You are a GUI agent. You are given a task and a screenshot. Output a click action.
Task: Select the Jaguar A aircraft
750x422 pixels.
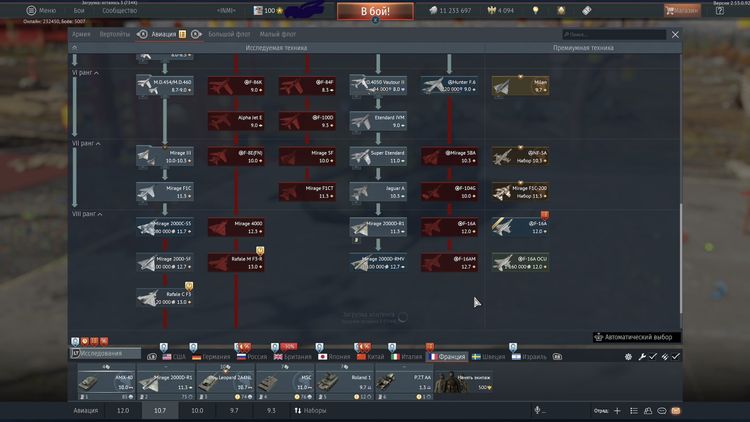click(x=377, y=191)
